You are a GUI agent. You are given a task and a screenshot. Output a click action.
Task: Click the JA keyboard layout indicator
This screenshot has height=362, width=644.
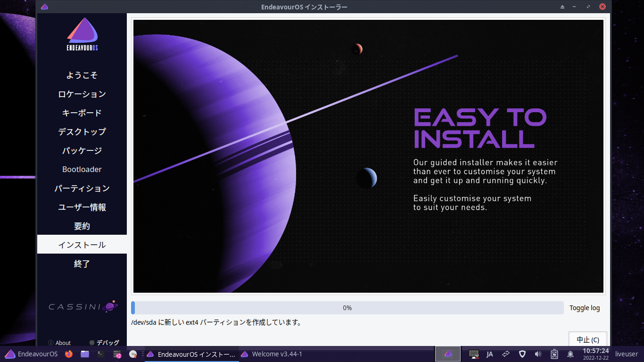point(490,354)
